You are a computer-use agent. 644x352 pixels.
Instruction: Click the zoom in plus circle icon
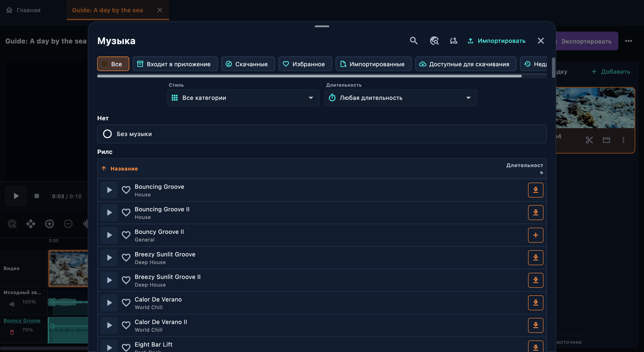[x=49, y=224]
